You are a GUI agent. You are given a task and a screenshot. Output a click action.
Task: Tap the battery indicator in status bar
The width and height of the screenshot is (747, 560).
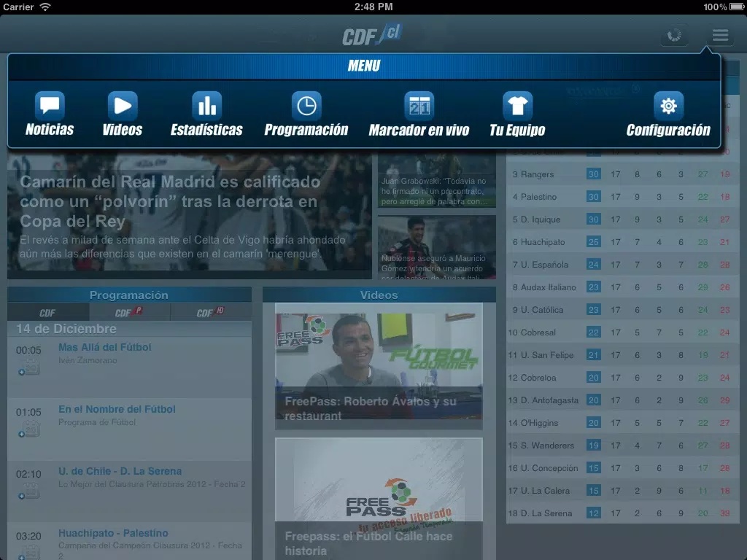coord(736,7)
